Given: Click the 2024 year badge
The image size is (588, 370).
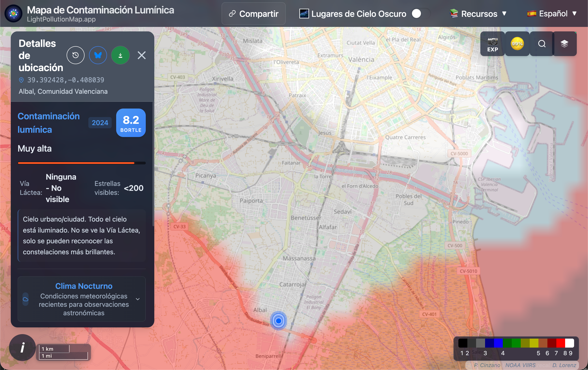Looking at the screenshot, I should point(100,123).
